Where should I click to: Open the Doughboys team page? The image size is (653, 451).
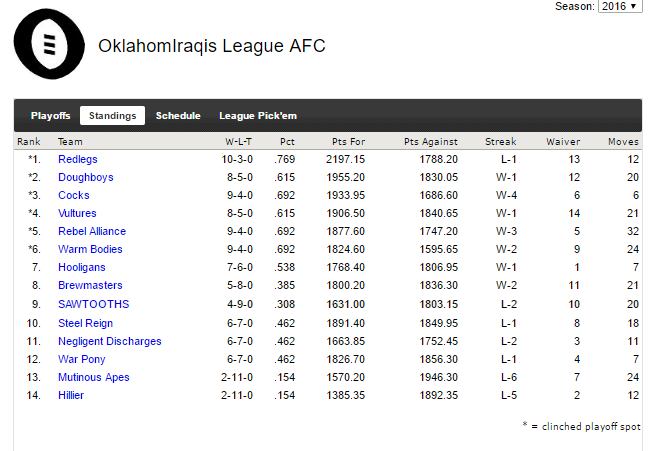point(86,177)
